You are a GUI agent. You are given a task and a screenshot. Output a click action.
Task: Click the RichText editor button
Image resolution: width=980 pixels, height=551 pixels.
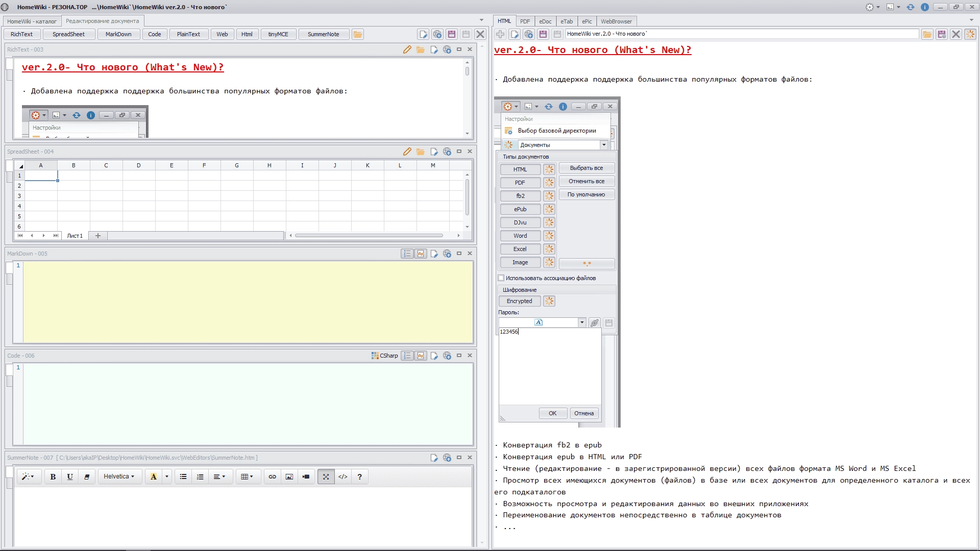tap(21, 34)
